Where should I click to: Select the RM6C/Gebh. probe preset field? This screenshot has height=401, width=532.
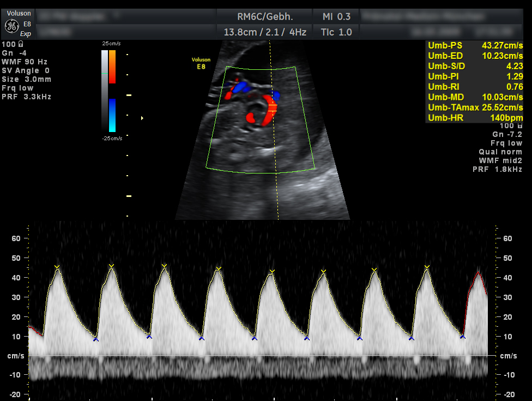264,16
